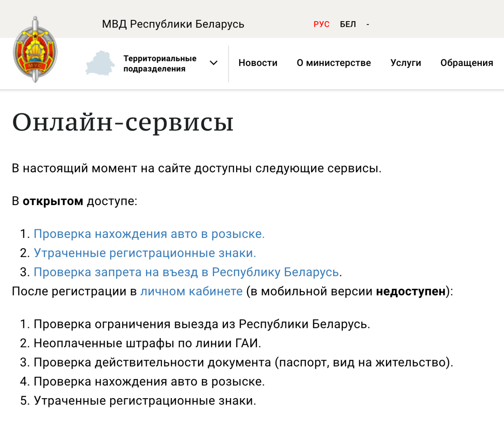The image size is (504, 431).
Task: Click the МВД Республики Беларусь title
Action: (173, 24)
